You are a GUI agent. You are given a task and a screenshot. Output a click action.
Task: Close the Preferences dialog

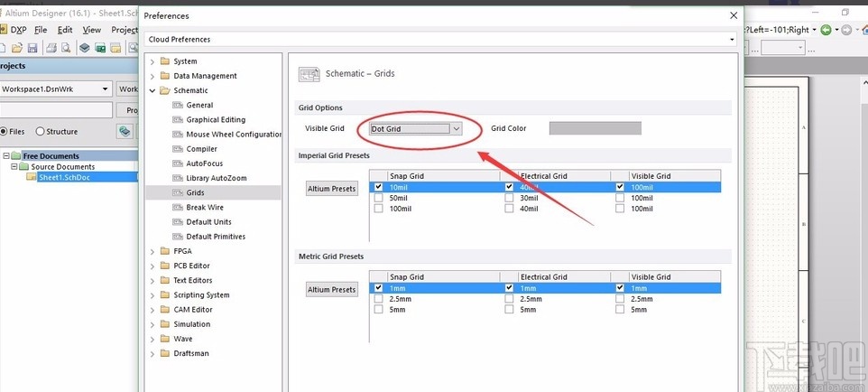coord(734,15)
